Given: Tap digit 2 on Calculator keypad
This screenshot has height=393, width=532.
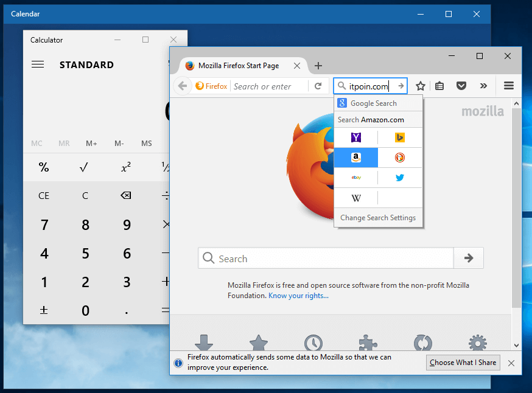Looking at the screenshot, I should coord(85,282).
